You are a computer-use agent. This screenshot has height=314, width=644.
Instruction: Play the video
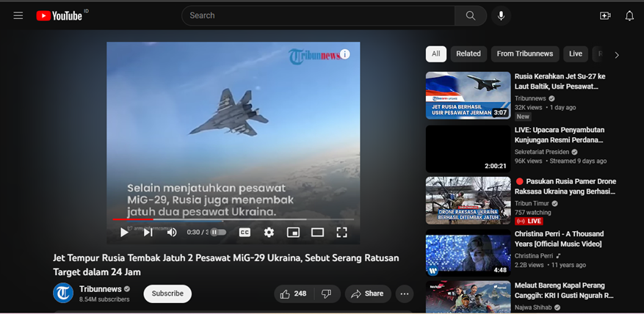[124, 233]
